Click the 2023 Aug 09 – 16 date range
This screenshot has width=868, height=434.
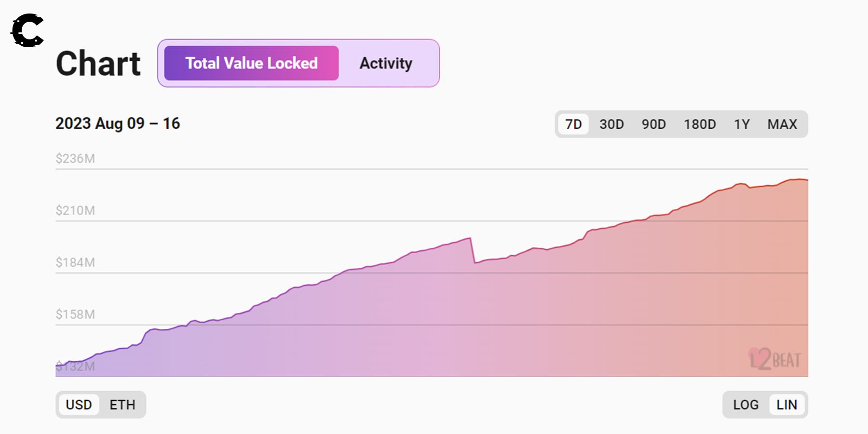(118, 123)
